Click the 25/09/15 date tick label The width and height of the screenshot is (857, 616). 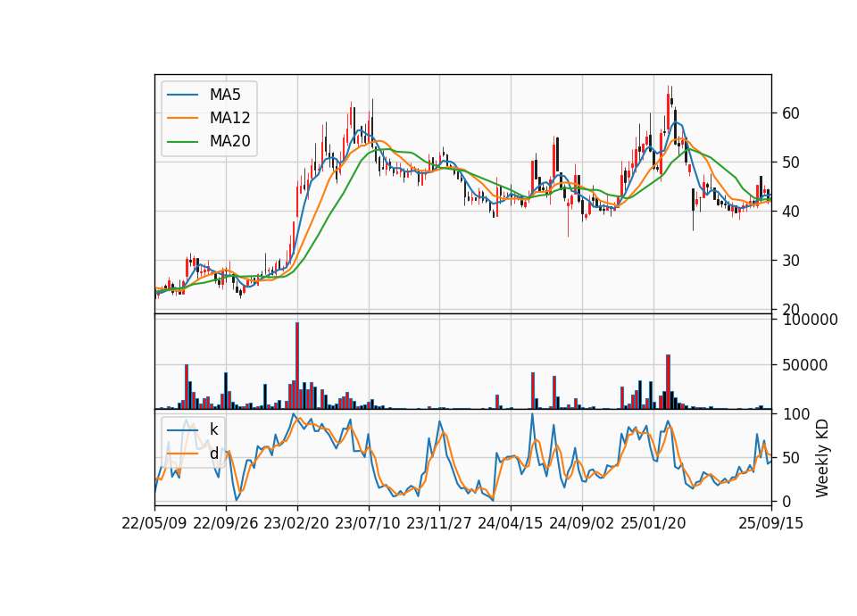(771, 523)
